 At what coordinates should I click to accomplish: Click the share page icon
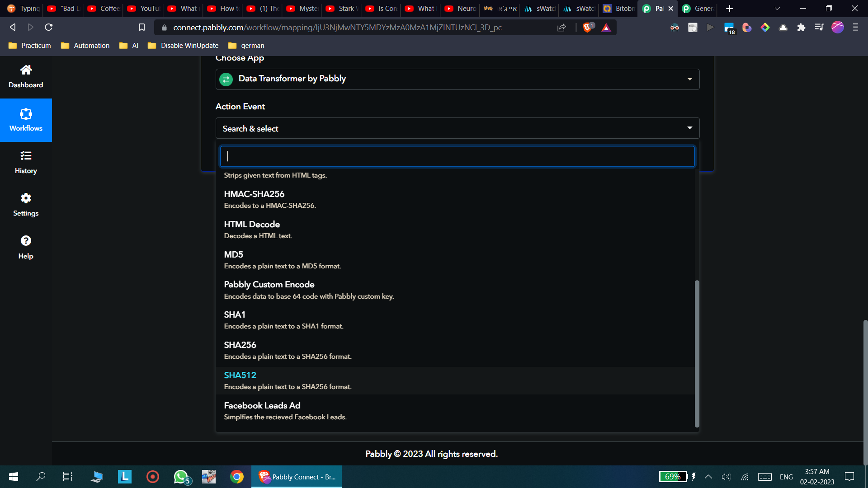pyautogui.click(x=561, y=28)
